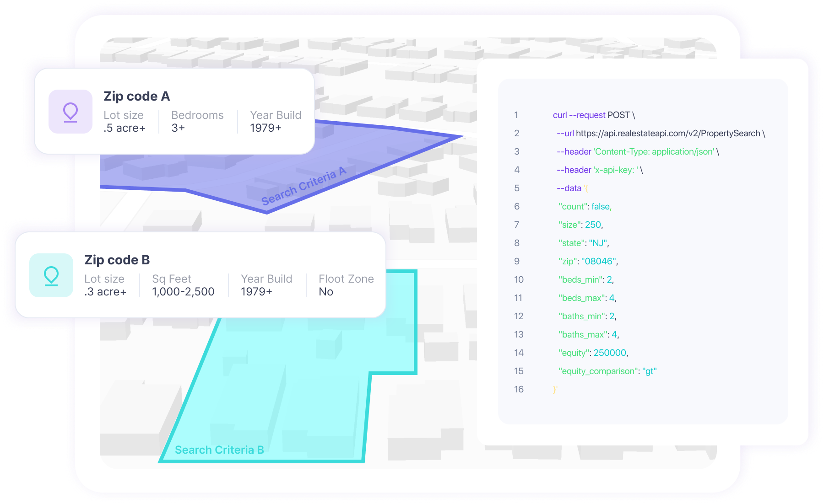Click the purple map pin icon for Zip code A
This screenshot has width=824, height=504.
click(70, 112)
